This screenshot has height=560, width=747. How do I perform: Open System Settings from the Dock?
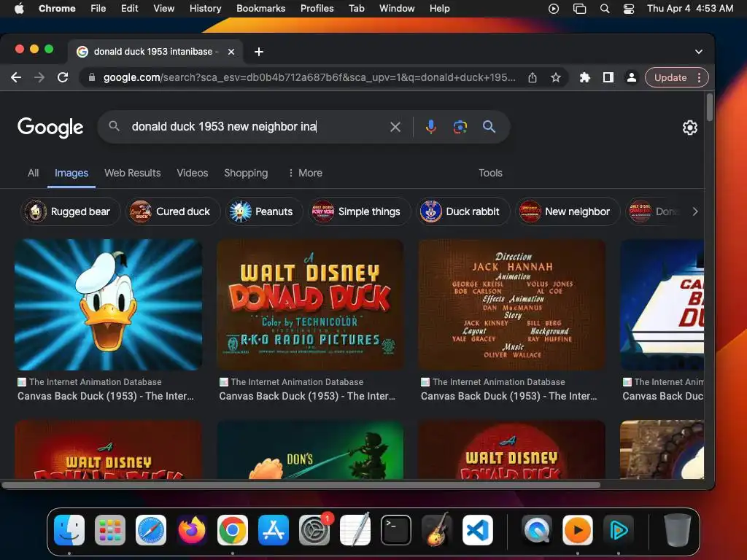(314, 530)
